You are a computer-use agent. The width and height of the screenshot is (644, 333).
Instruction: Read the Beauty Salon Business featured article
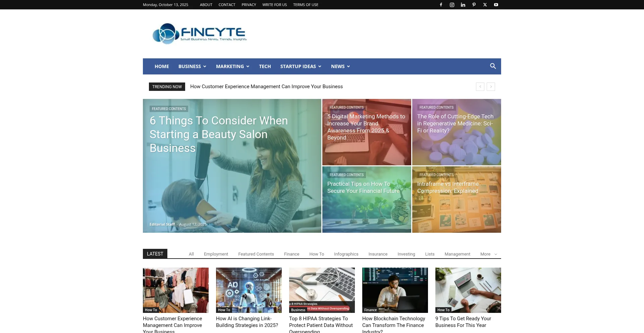click(x=218, y=134)
